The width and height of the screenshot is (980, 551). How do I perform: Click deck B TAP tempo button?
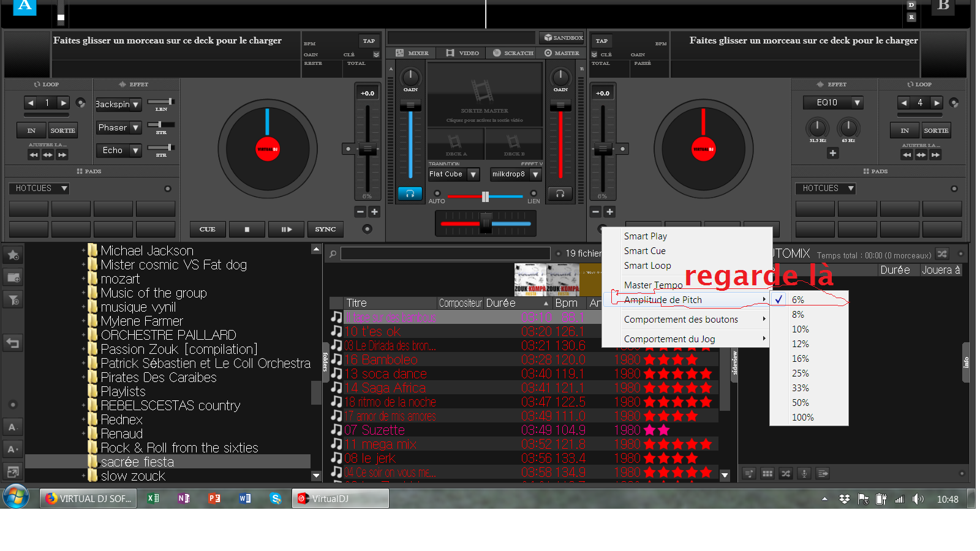point(601,41)
